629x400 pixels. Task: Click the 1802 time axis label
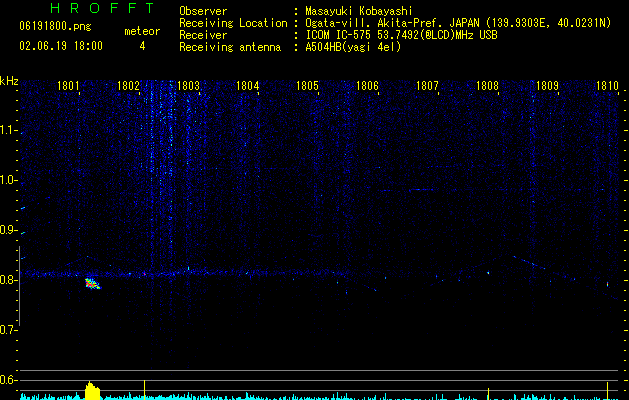(x=128, y=86)
